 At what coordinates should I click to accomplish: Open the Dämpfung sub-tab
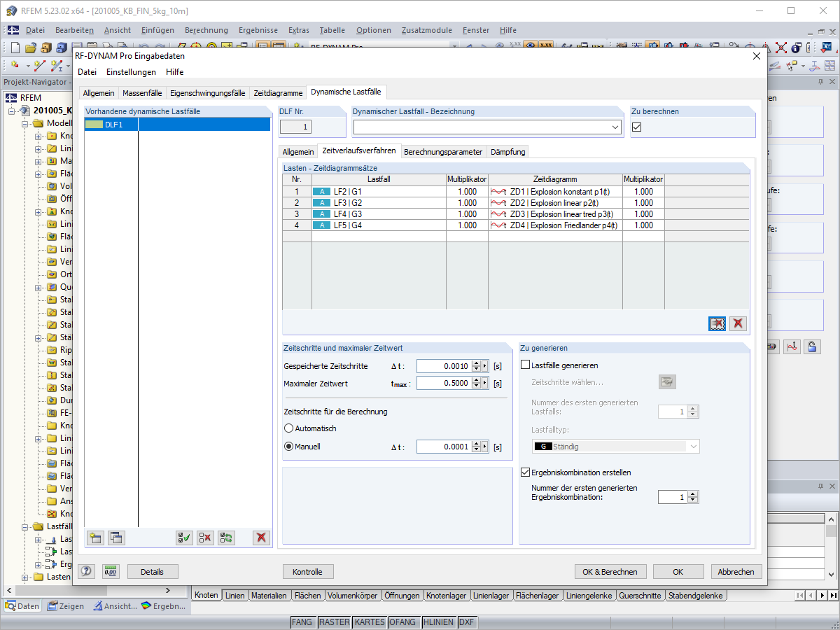[x=507, y=152]
